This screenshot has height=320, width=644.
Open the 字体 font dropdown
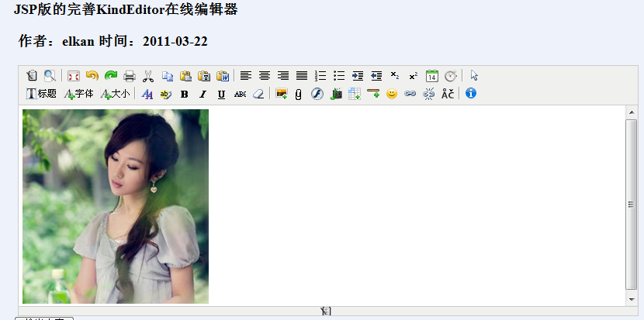click(79, 94)
